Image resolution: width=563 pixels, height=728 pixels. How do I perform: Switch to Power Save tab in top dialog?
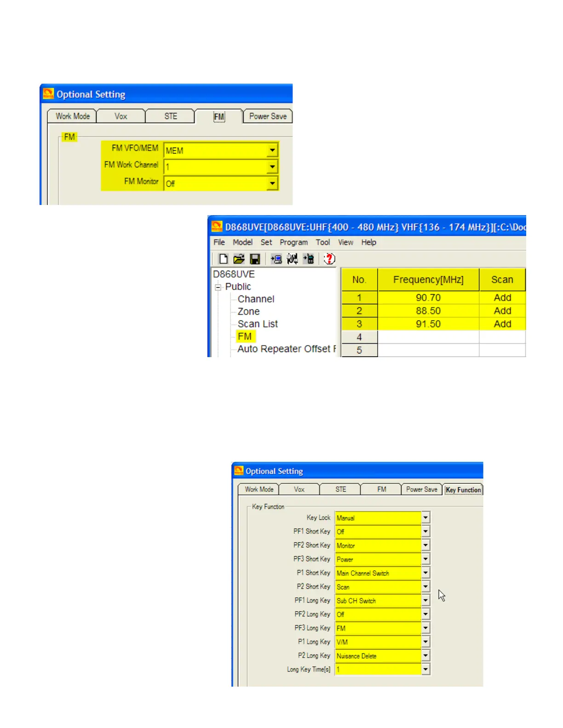coord(268,116)
